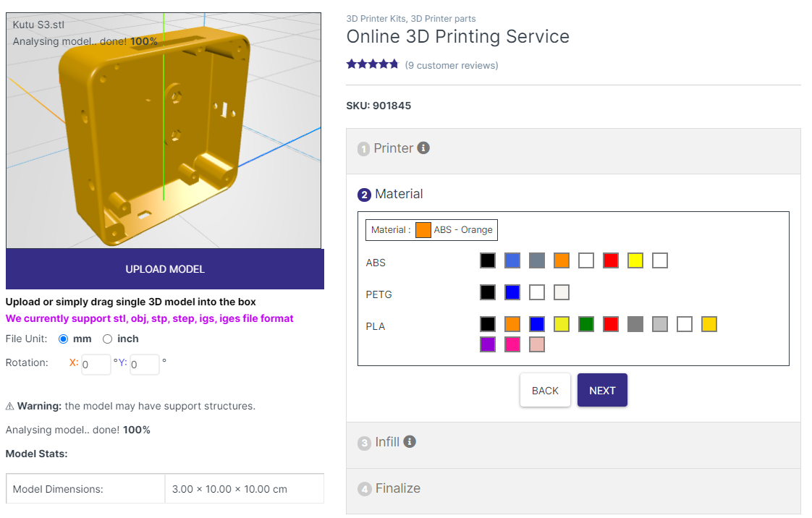Click the warning triangle icon about support structures
The image size is (812, 518).
click(x=10, y=406)
